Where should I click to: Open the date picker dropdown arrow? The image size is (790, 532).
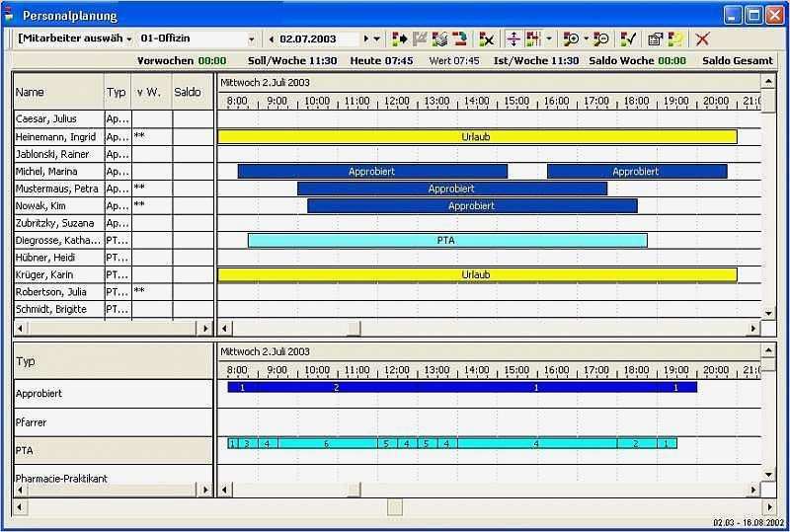(x=377, y=39)
